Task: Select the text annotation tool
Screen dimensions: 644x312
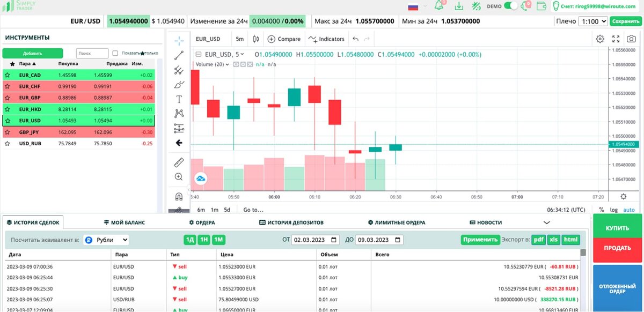Action: tap(179, 99)
